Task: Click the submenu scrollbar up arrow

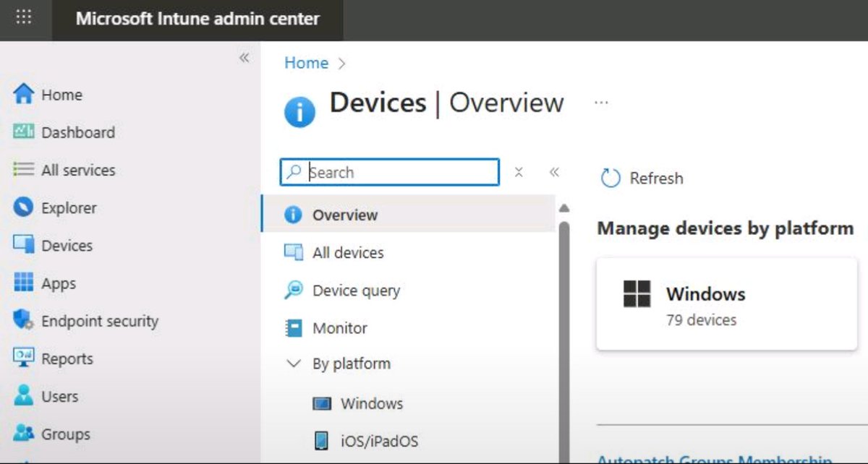Action: click(564, 208)
